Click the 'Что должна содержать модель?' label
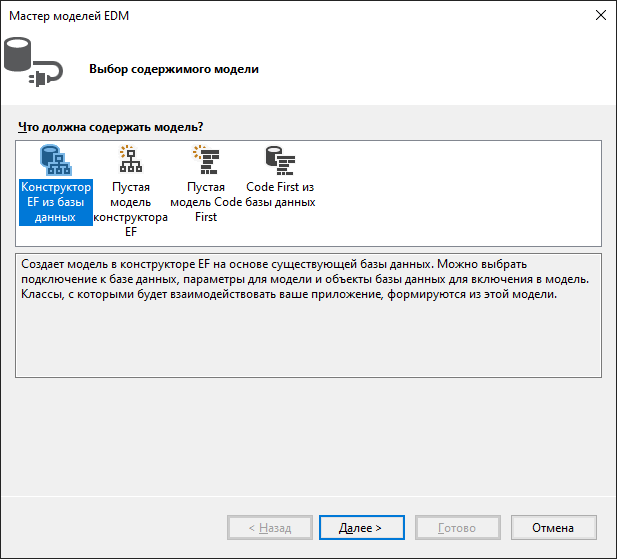 pyautogui.click(x=111, y=127)
